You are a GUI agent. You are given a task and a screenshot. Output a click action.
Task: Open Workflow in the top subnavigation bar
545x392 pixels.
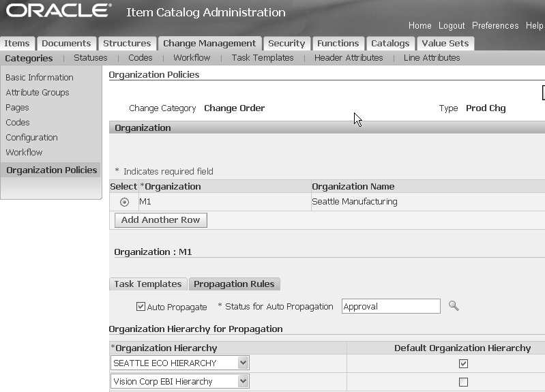[x=192, y=58]
